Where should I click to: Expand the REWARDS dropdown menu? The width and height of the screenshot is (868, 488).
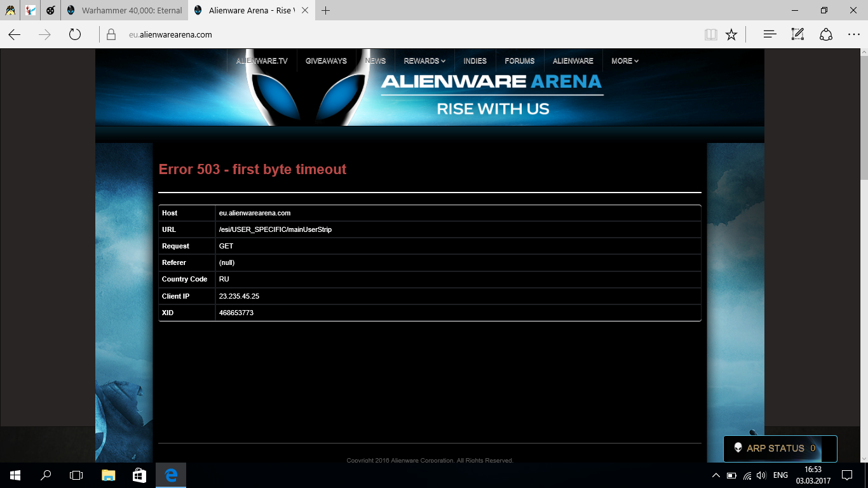coord(424,61)
